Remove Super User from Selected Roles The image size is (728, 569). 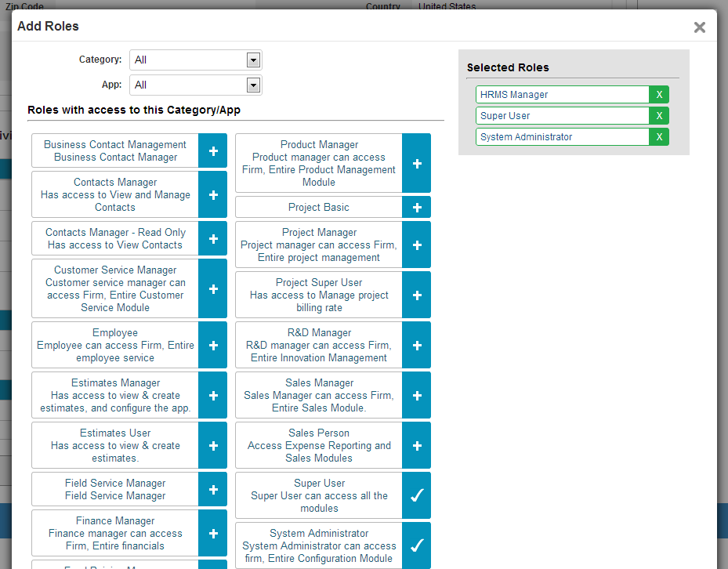tap(659, 116)
